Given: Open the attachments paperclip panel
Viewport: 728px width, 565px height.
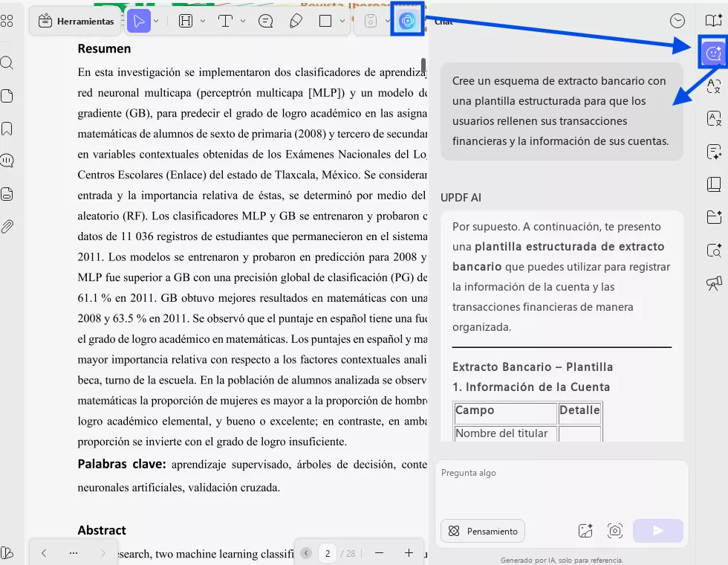Looking at the screenshot, I should tap(7, 227).
